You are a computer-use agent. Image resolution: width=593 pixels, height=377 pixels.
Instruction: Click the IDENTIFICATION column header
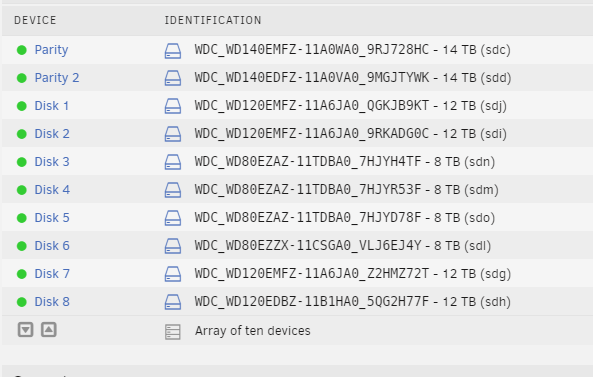213,20
